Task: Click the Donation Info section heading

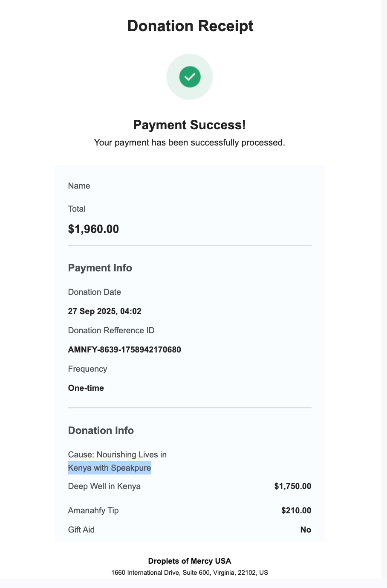Action: click(101, 431)
